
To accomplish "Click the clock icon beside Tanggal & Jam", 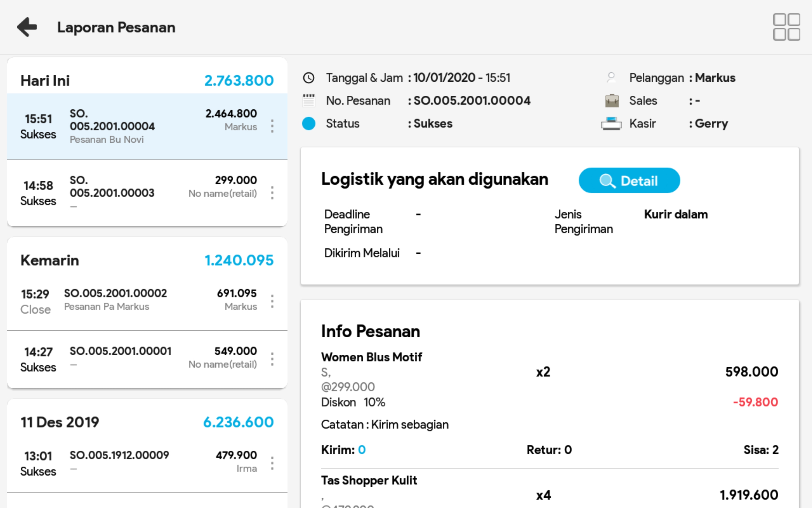I will [x=309, y=78].
